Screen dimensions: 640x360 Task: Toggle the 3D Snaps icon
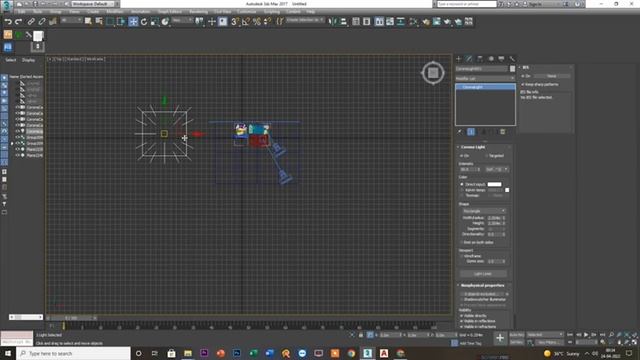tap(235, 22)
